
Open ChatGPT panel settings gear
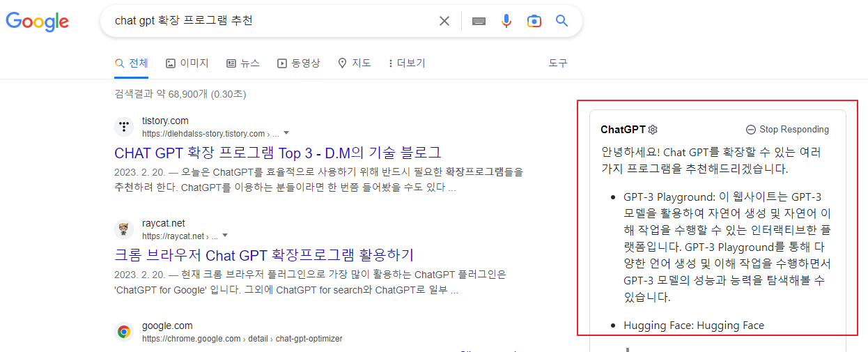point(653,130)
